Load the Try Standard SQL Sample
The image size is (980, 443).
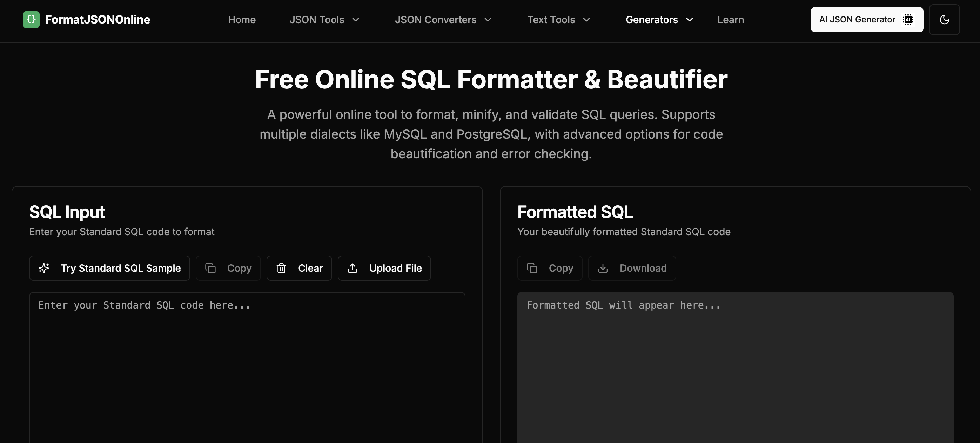[109, 268]
